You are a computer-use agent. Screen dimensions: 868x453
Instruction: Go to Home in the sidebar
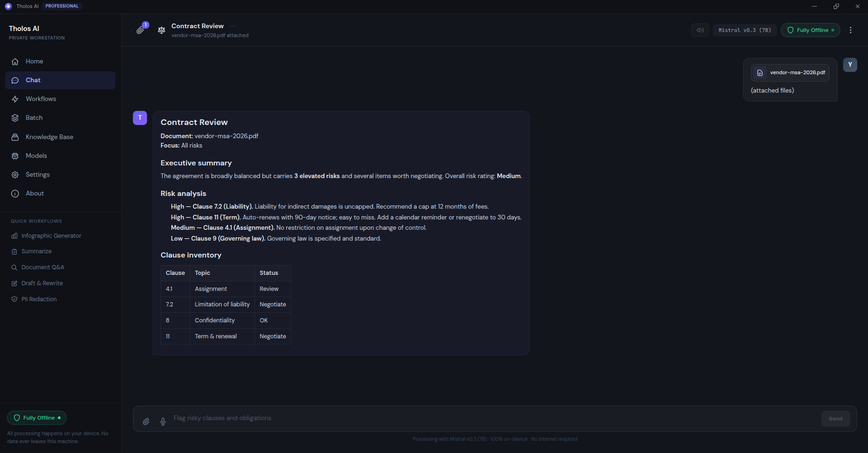[60, 61]
